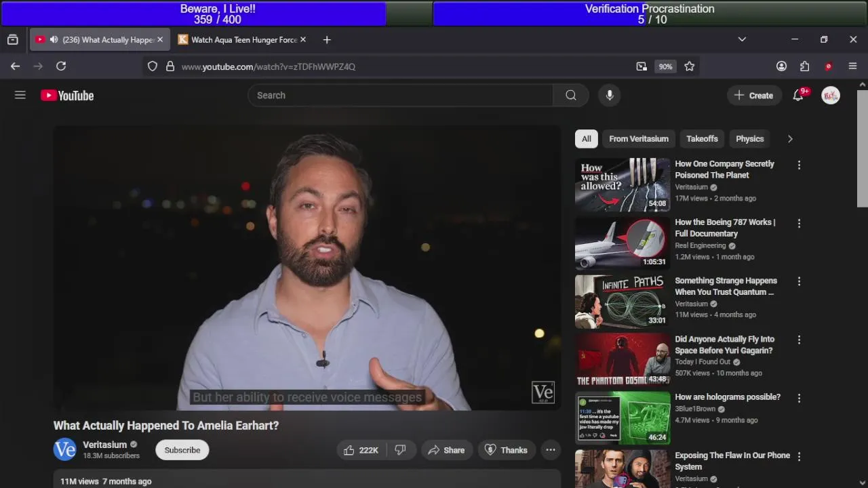Like the video with thumbs up
The width and height of the screenshot is (868, 488).
pos(361,450)
